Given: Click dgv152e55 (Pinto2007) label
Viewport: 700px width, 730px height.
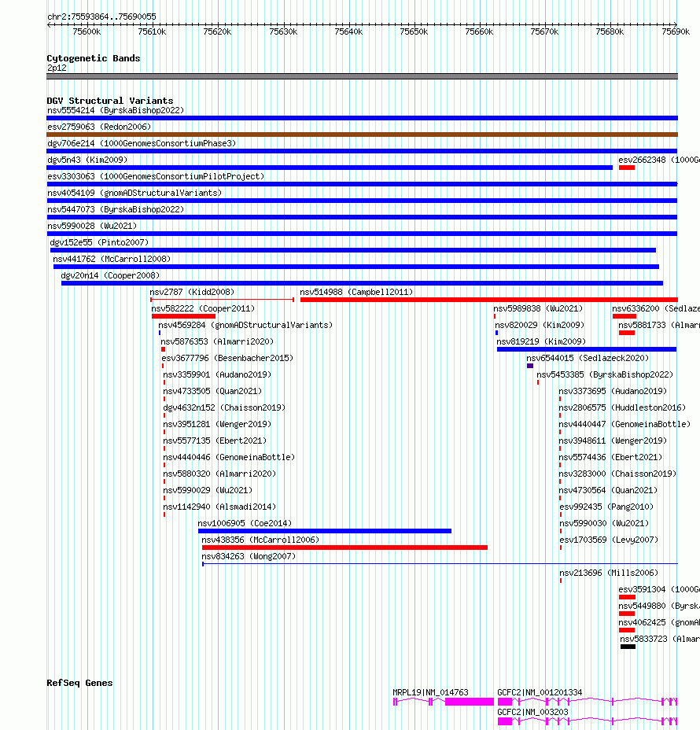Looking at the screenshot, I should pyautogui.click(x=99, y=242).
